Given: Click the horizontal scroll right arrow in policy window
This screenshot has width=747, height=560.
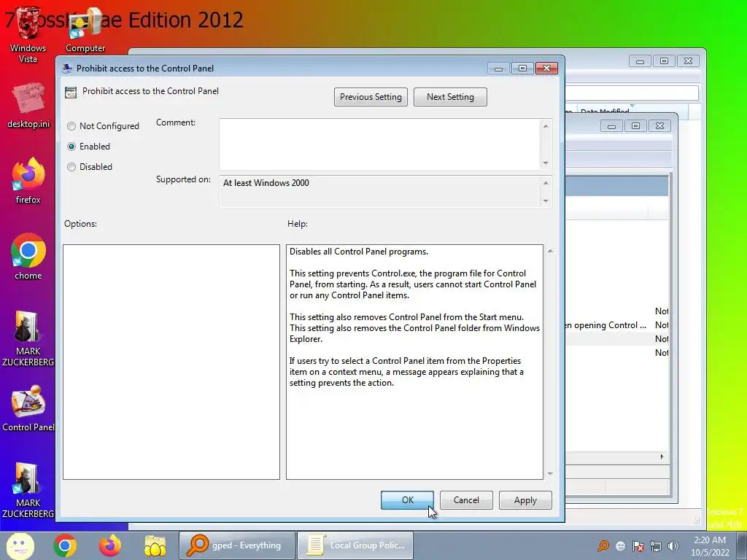Looking at the screenshot, I should (x=662, y=456).
